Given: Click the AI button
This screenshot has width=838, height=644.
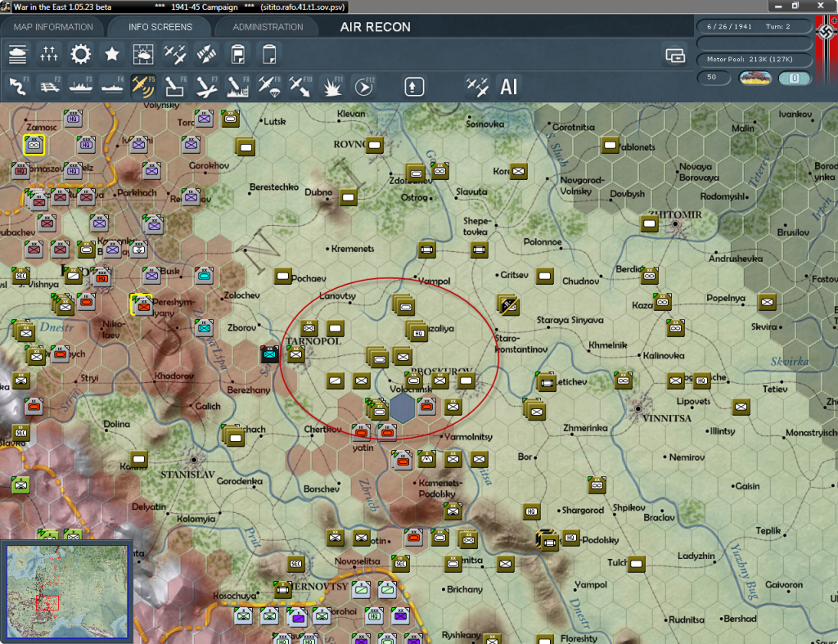Looking at the screenshot, I should [509, 87].
